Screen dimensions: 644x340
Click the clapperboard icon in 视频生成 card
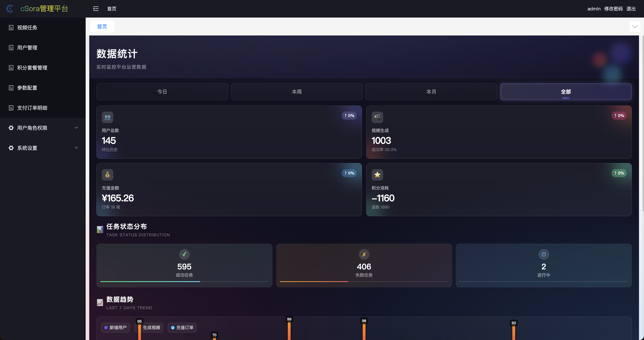click(x=377, y=117)
